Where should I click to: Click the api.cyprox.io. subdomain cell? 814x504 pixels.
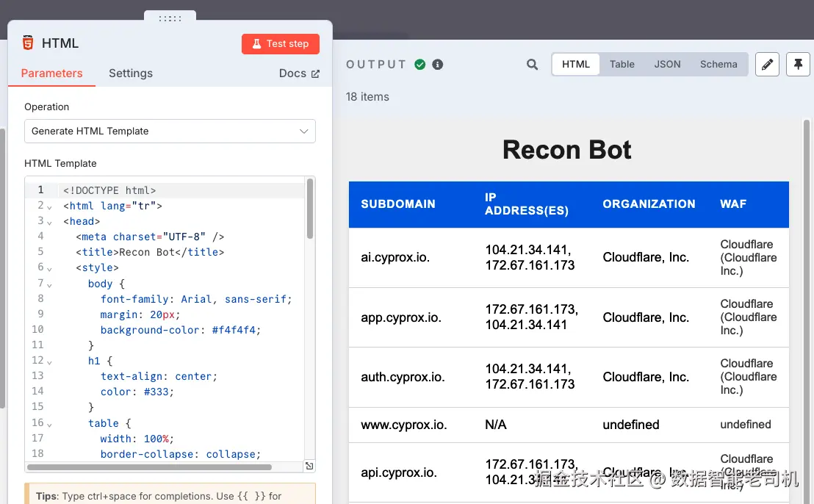(x=399, y=472)
